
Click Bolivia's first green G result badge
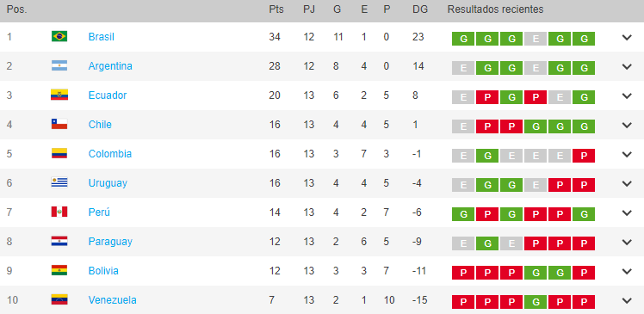tap(536, 273)
